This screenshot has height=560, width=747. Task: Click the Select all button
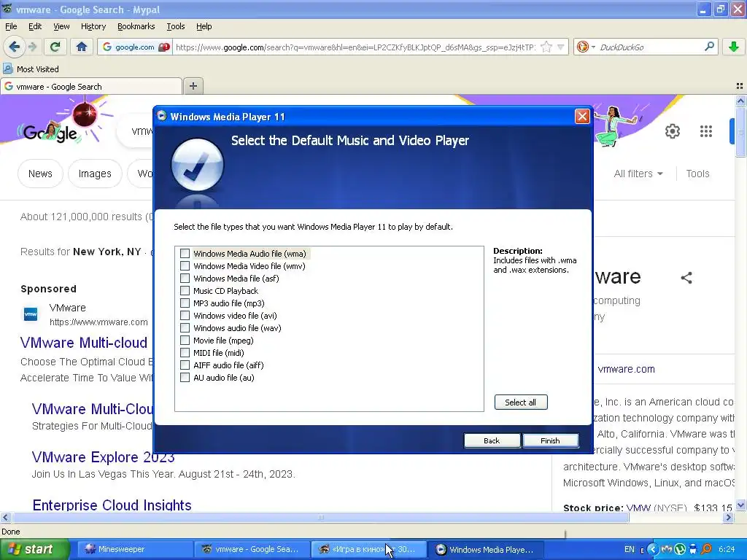pos(521,402)
